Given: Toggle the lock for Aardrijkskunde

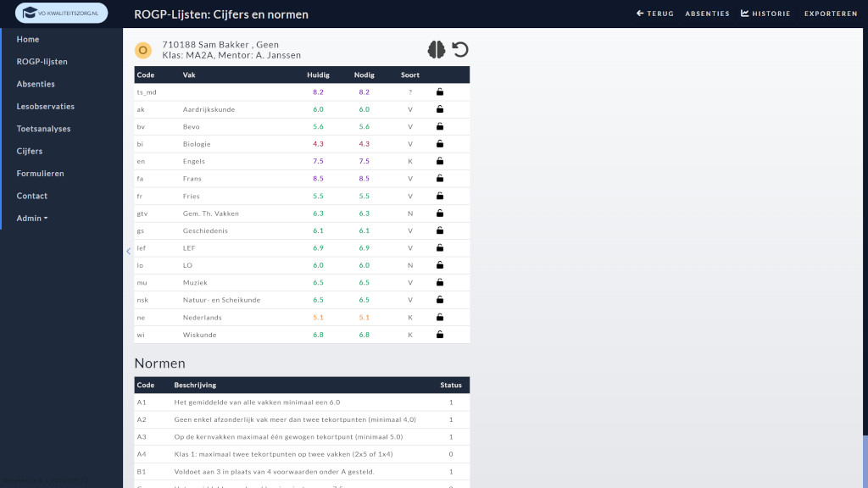Looking at the screenshot, I should point(440,109).
